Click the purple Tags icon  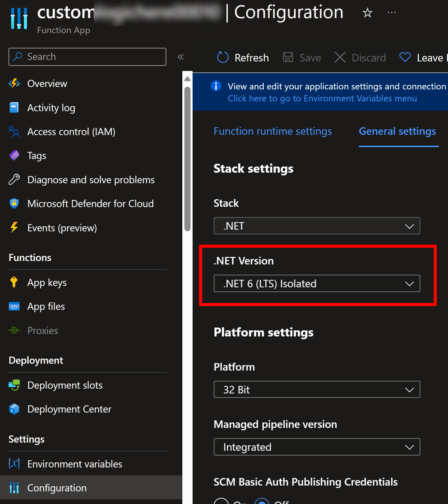coord(14,156)
